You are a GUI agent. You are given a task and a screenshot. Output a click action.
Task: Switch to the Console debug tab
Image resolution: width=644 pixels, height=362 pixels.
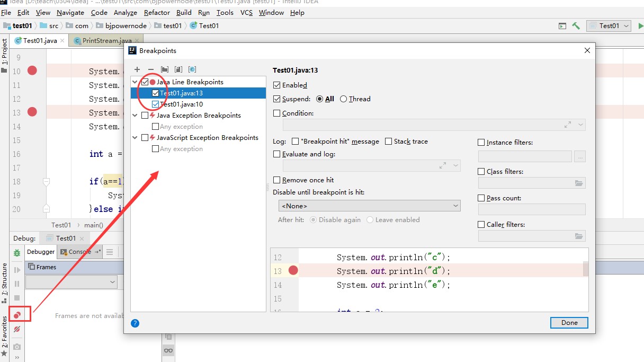tap(79, 252)
